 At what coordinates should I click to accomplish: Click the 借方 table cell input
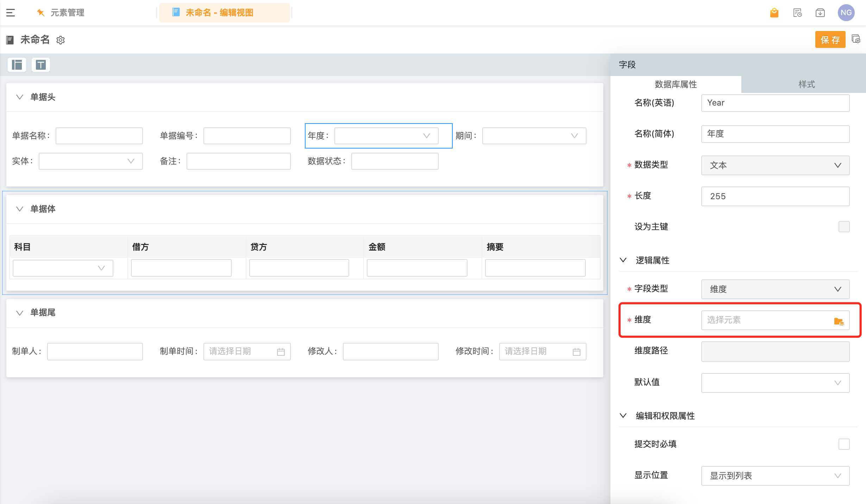point(181,268)
